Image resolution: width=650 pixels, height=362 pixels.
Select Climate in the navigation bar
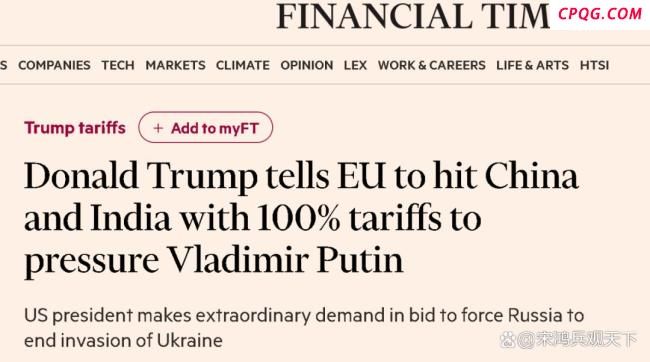243,65
